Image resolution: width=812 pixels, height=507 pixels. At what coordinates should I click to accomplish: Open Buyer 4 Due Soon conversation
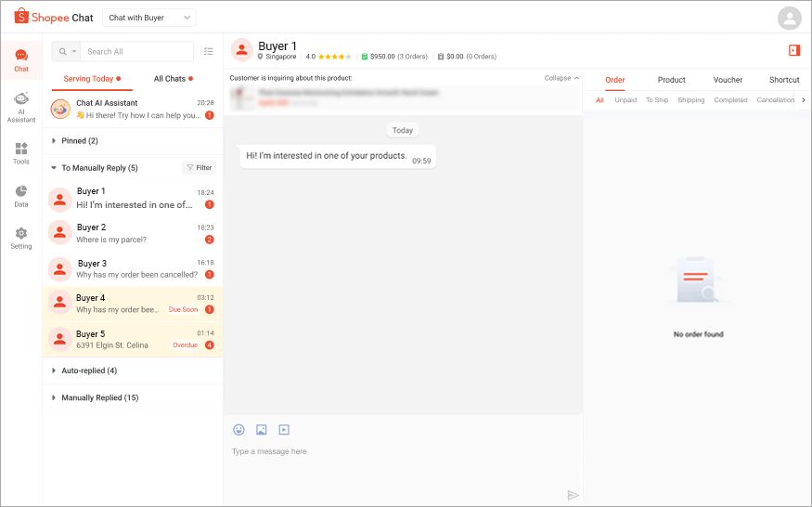[133, 304]
